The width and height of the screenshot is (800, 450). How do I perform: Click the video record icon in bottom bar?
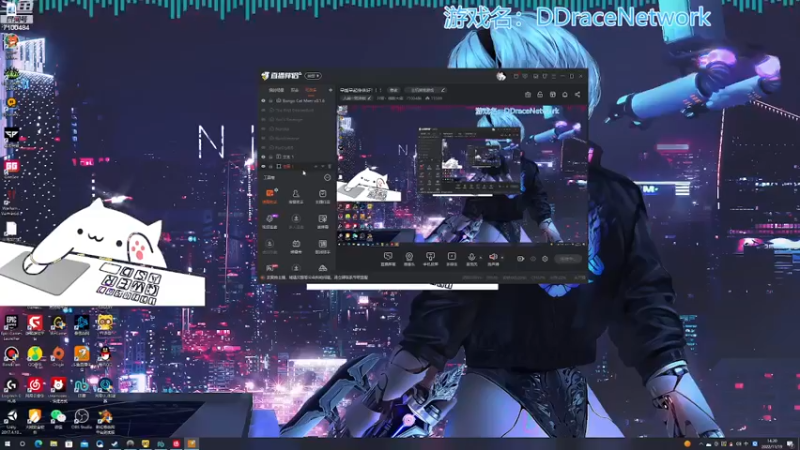[x=520, y=259]
